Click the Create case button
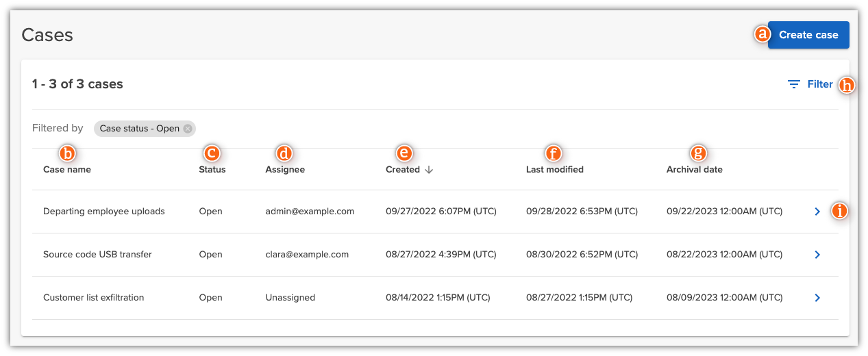This screenshot has height=356, width=868. (808, 35)
